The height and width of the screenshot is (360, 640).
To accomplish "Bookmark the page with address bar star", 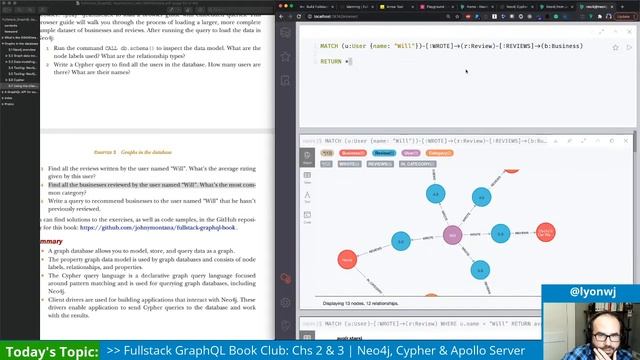I will click(x=458, y=16).
